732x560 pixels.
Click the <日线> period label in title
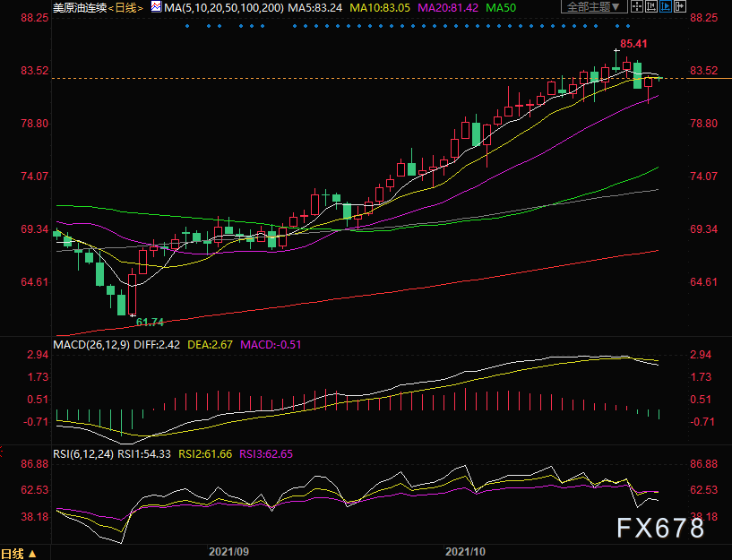[x=125, y=8]
